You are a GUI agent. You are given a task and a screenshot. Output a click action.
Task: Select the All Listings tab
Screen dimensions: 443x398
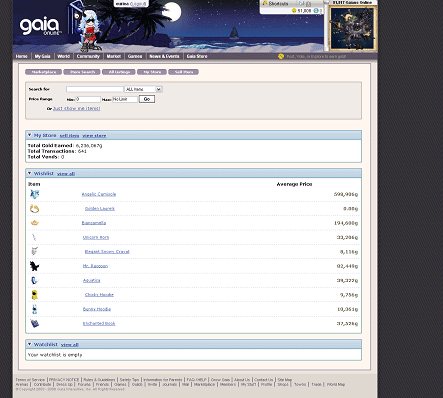tap(119, 72)
